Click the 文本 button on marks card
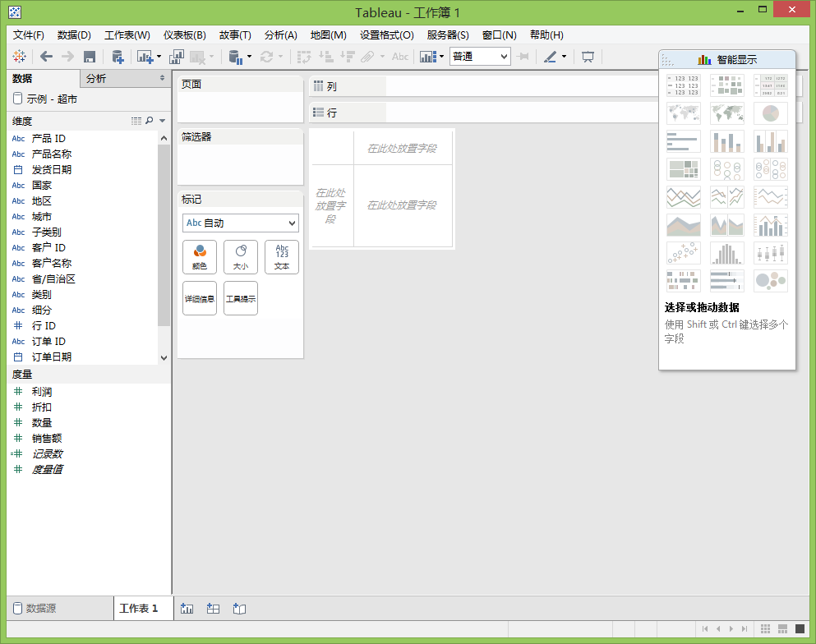The height and width of the screenshot is (644, 816). point(282,257)
